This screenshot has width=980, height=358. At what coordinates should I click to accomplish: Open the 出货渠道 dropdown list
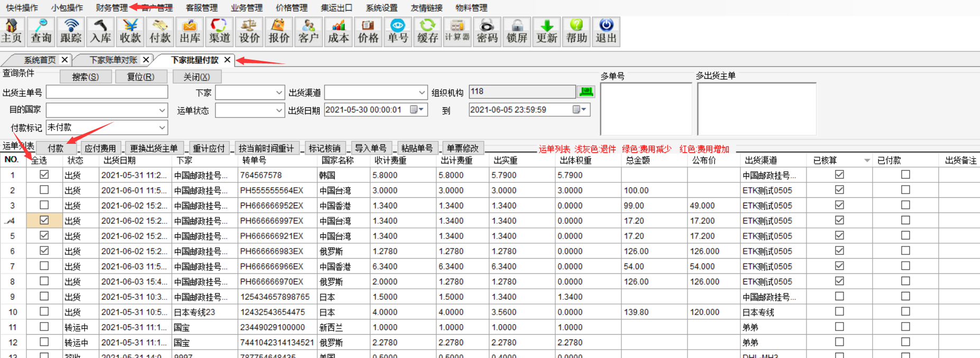422,93
